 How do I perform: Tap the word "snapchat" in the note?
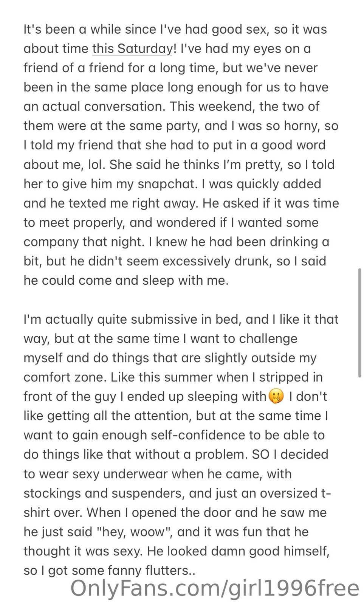pyautogui.click(x=167, y=184)
